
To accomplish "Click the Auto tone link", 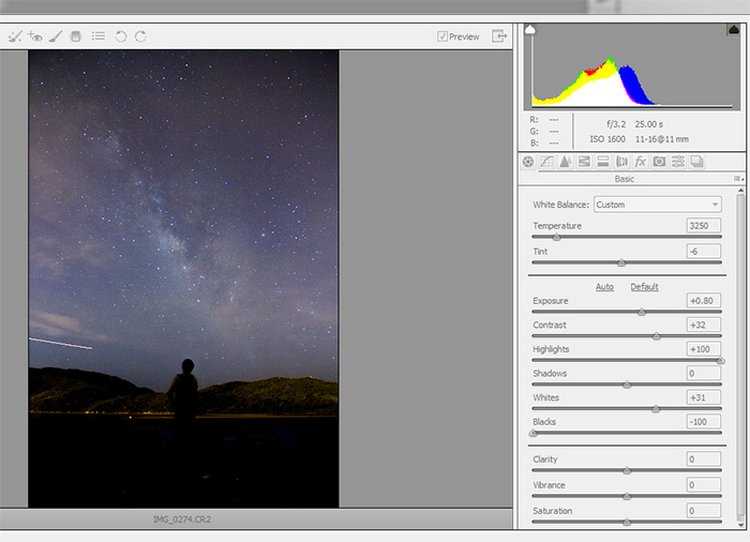I will click(x=604, y=287).
